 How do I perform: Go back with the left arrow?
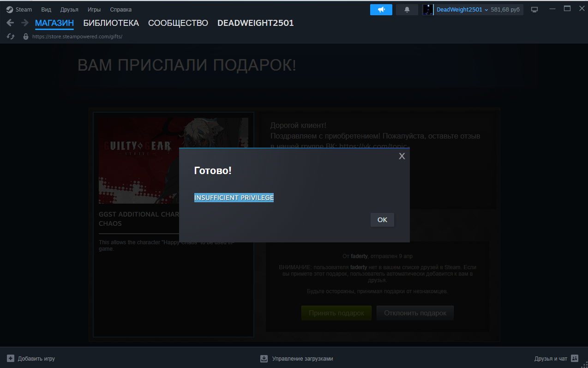click(10, 23)
